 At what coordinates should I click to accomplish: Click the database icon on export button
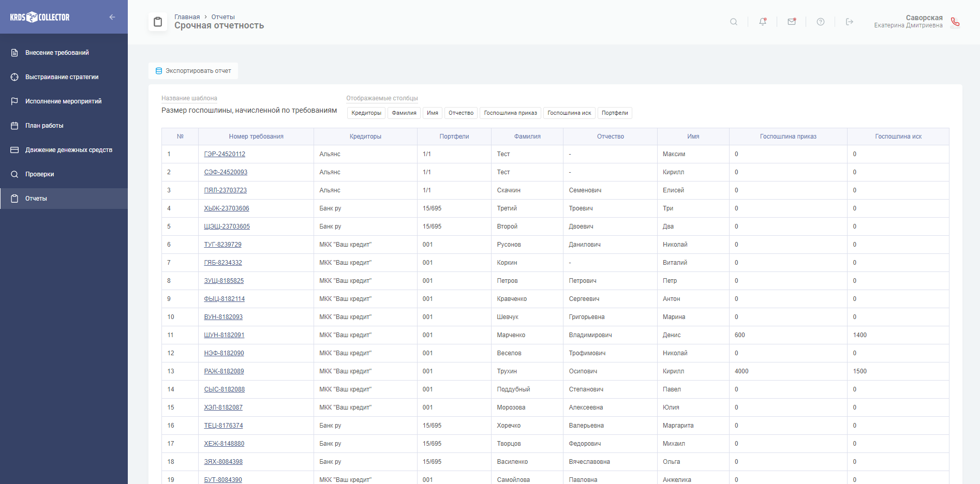click(159, 71)
